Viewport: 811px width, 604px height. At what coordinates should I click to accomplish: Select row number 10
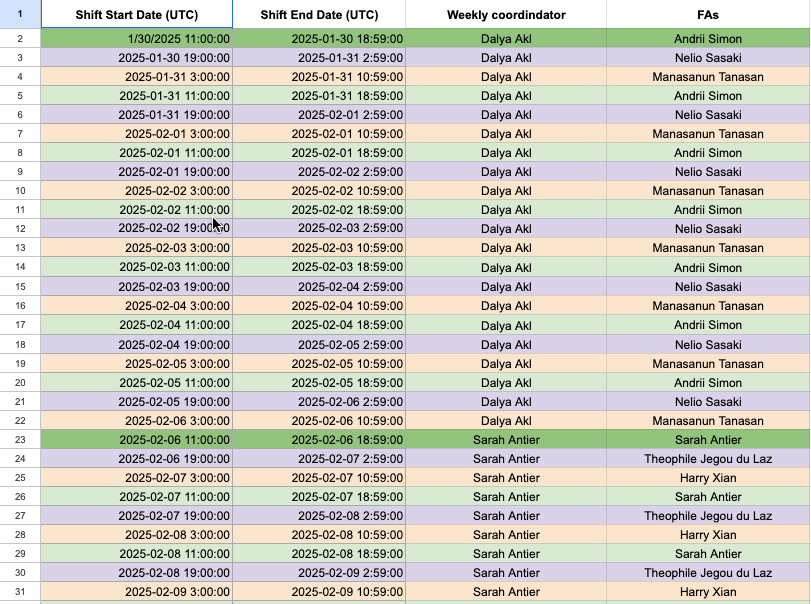(x=20, y=191)
